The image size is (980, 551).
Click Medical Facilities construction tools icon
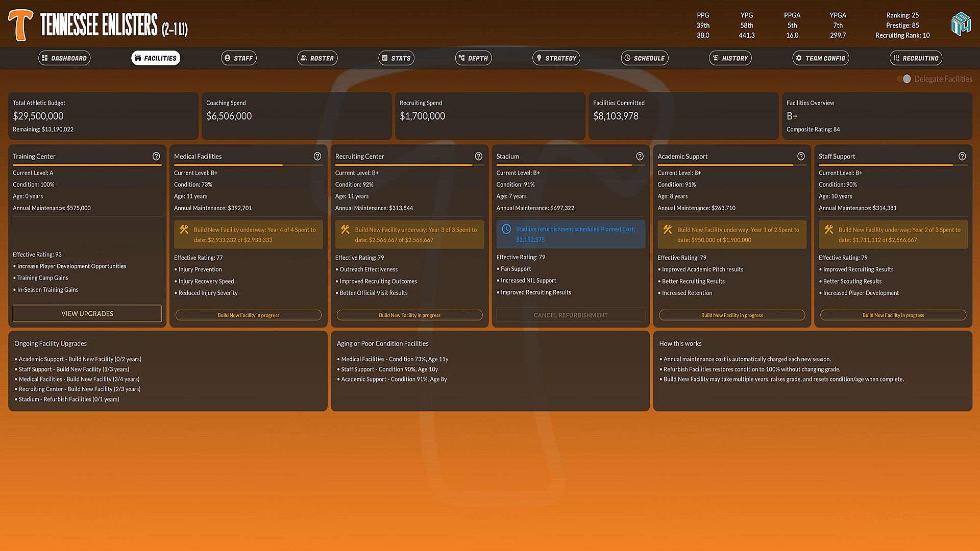[x=184, y=230]
